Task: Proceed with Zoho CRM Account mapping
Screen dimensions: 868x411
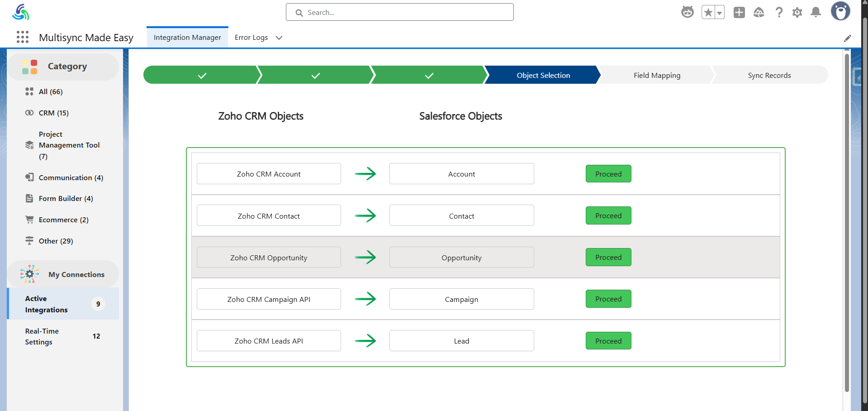Action: click(x=608, y=174)
